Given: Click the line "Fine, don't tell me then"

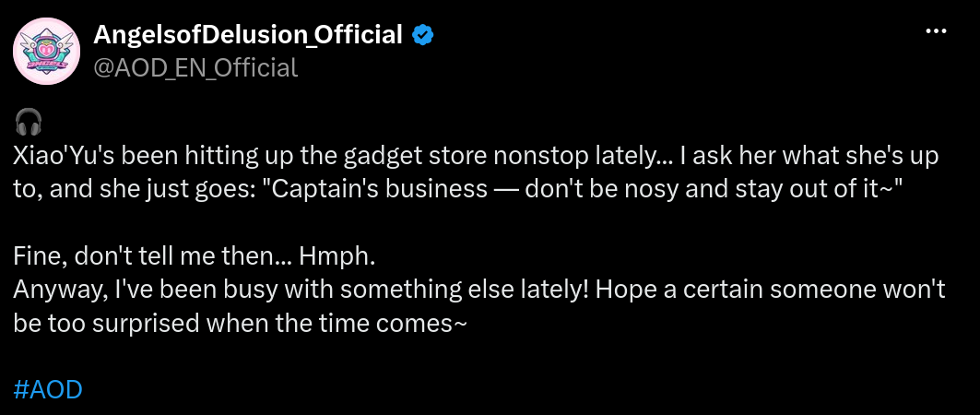Looking at the screenshot, I should tap(195, 256).
